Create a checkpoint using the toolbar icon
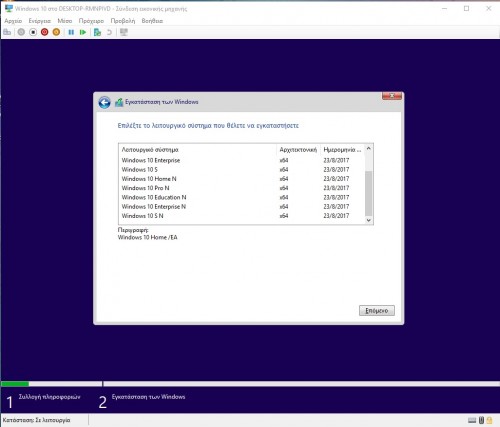 pyautogui.click(x=97, y=32)
